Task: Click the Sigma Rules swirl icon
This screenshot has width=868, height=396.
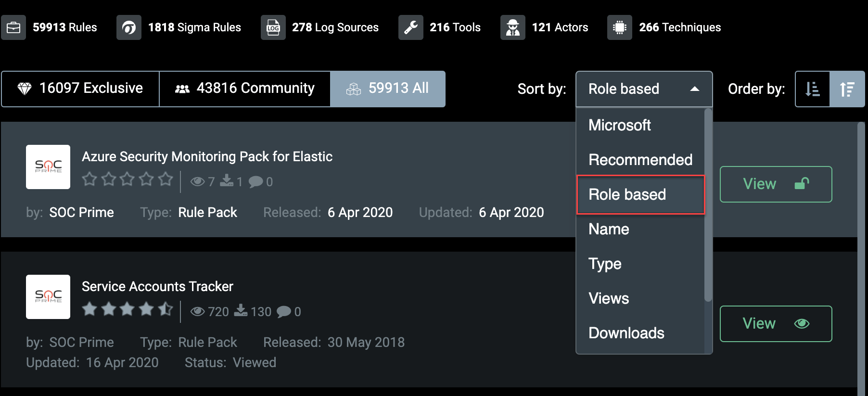Action: tap(129, 27)
